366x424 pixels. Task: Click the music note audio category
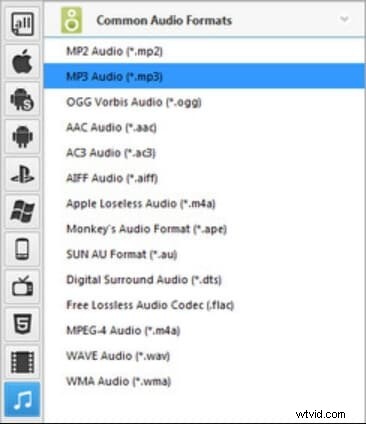point(22,399)
